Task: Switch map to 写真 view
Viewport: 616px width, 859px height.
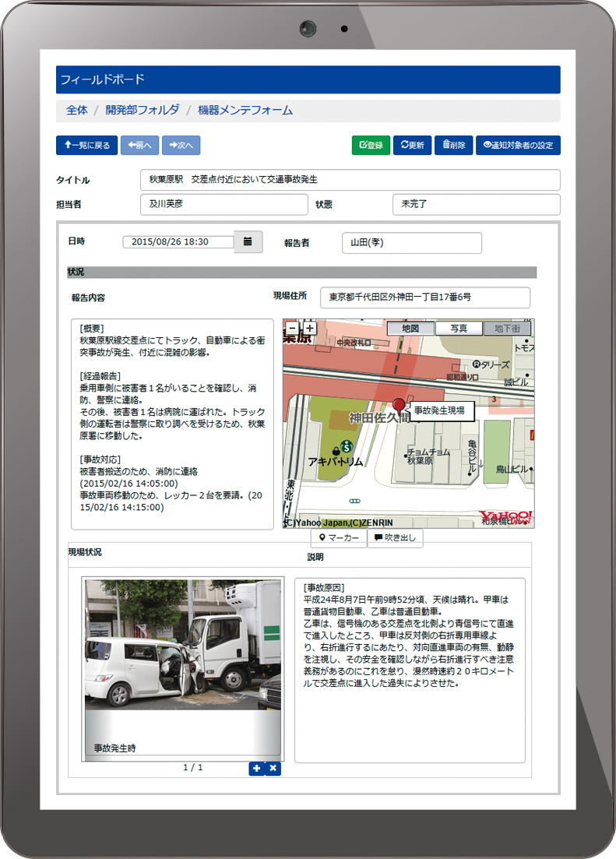Action: click(459, 329)
